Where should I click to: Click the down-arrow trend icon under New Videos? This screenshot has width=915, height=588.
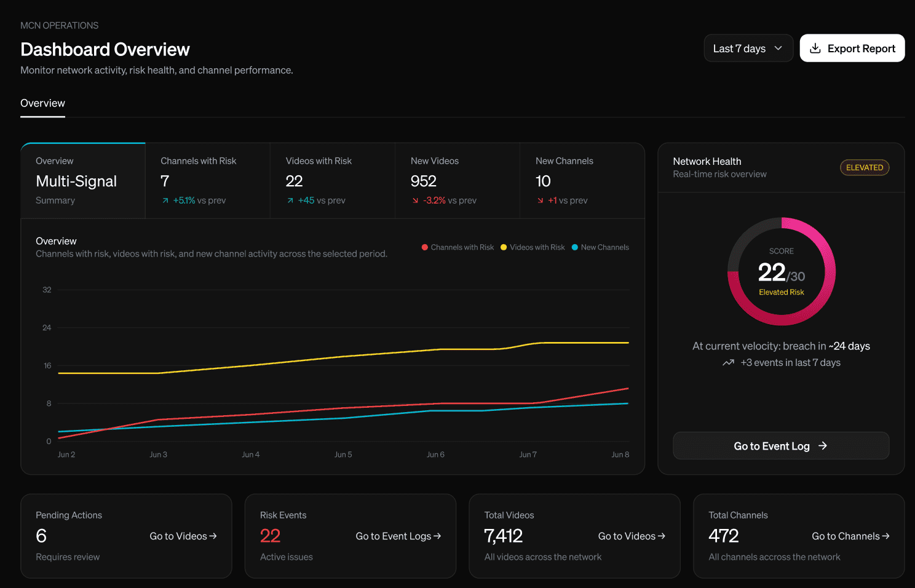[416, 201]
